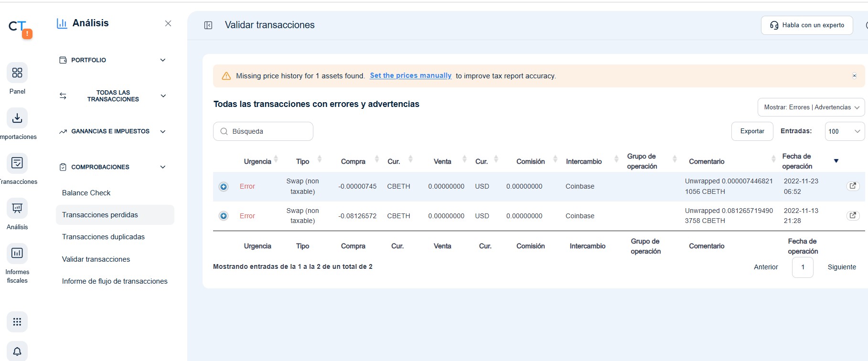
Task: Expand row details for -0.08126572 CBETH
Action: 224,216
